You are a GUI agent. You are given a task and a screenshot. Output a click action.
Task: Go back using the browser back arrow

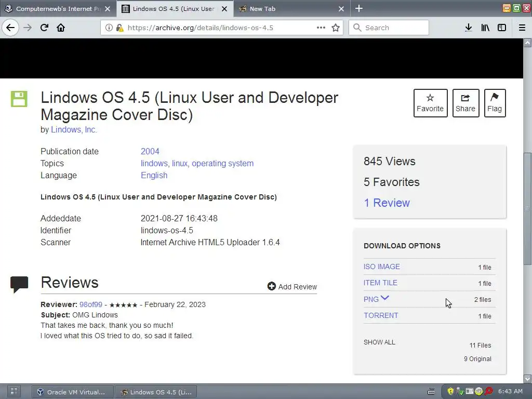tap(10, 28)
